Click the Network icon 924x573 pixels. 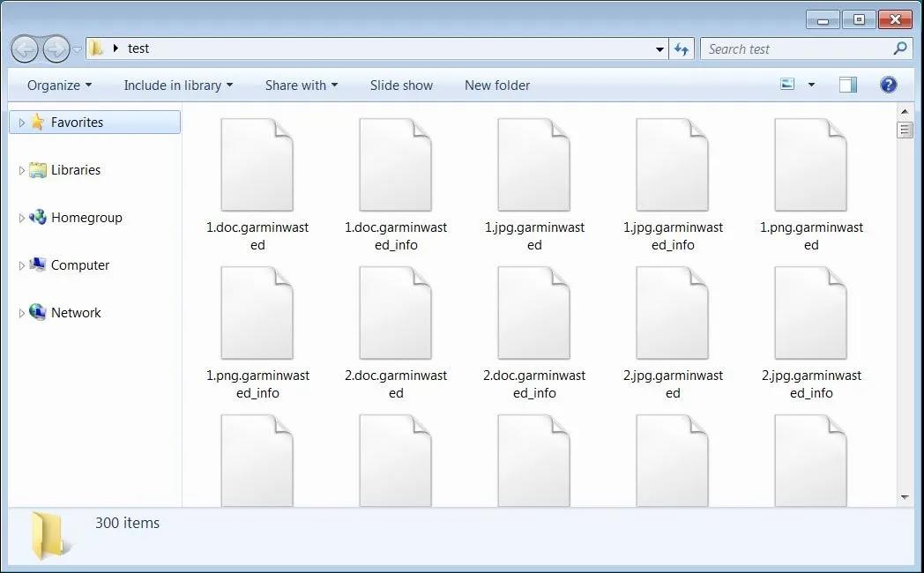click(38, 312)
